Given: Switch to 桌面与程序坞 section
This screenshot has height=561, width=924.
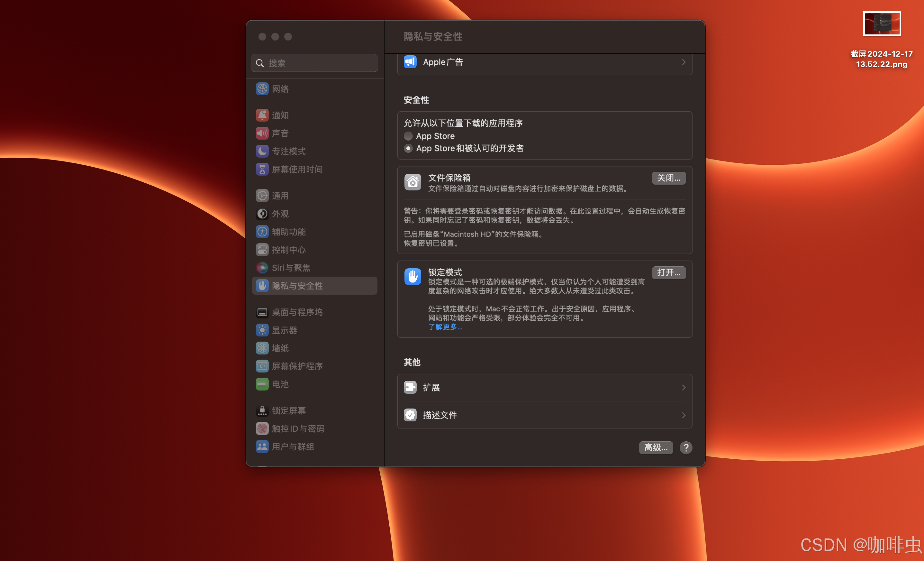Looking at the screenshot, I should (297, 312).
